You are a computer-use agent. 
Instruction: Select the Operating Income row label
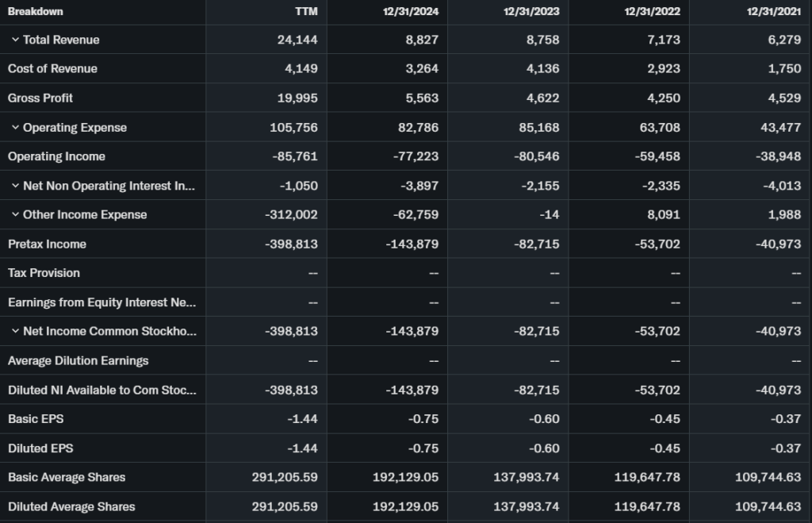point(56,156)
